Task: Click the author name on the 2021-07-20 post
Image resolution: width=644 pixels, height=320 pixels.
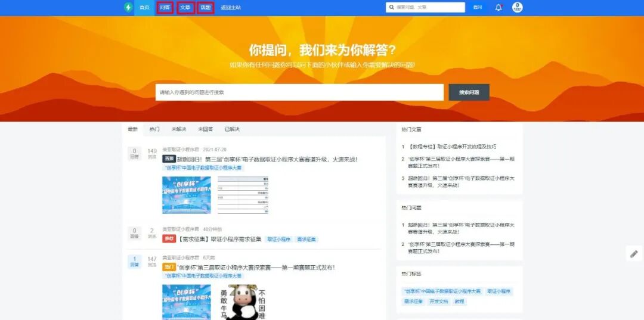Action: (x=181, y=150)
